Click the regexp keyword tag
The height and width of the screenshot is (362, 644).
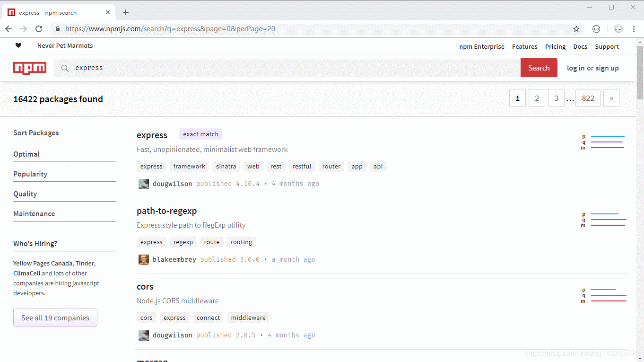pyautogui.click(x=183, y=242)
